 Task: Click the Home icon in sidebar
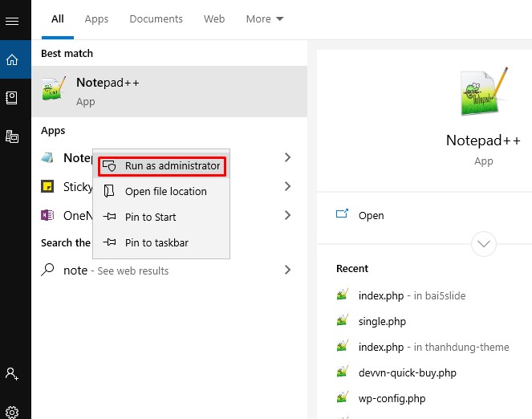[12, 59]
